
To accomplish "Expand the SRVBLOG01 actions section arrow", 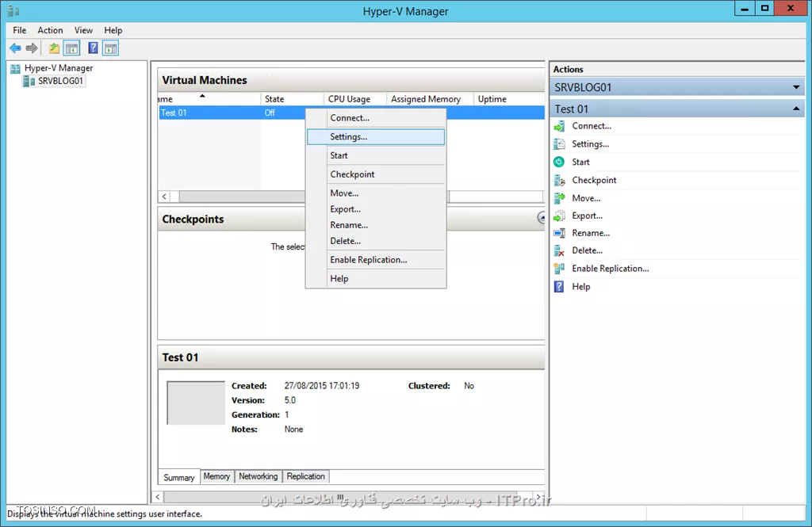I will 796,87.
